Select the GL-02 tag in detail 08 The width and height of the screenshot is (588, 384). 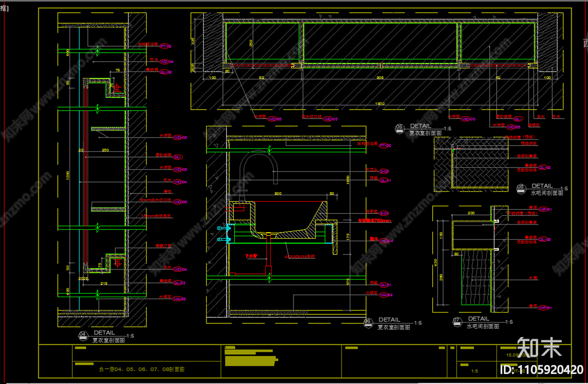[544, 167]
